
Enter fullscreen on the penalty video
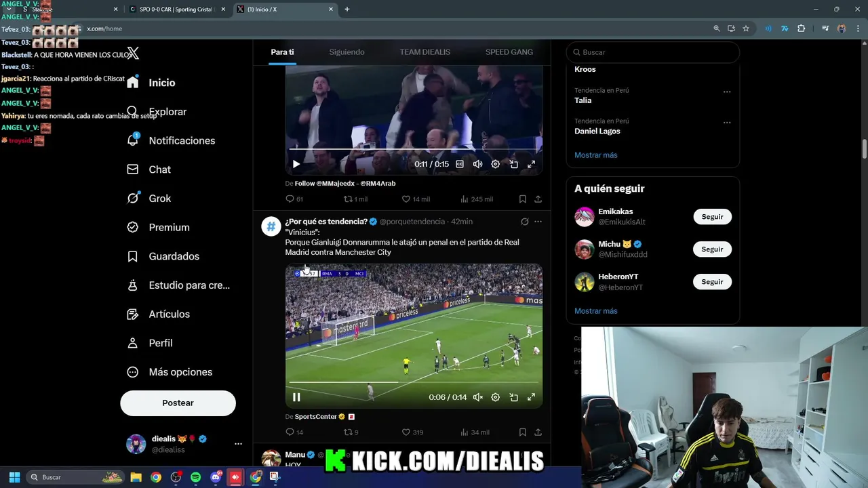click(531, 397)
